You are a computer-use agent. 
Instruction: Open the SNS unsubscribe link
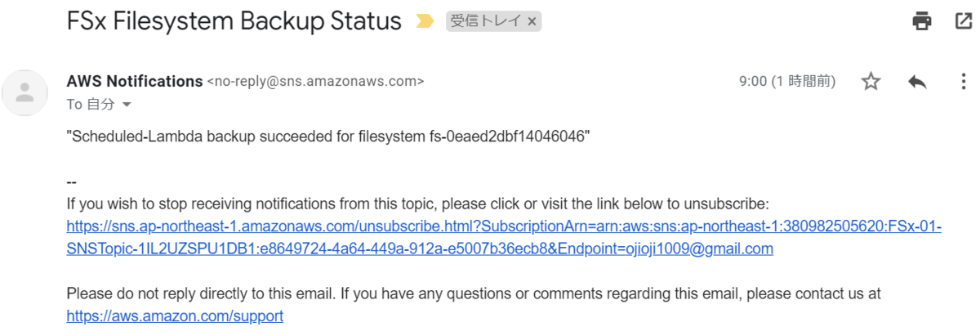pyautogui.click(x=503, y=226)
